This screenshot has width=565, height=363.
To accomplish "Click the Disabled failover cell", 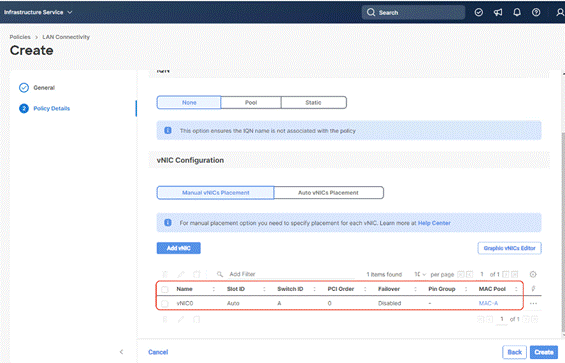I will tap(390, 304).
